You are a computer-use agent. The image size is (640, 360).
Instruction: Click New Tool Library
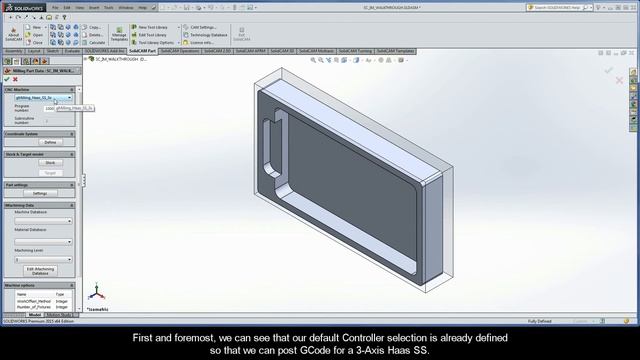pyautogui.click(x=149, y=27)
